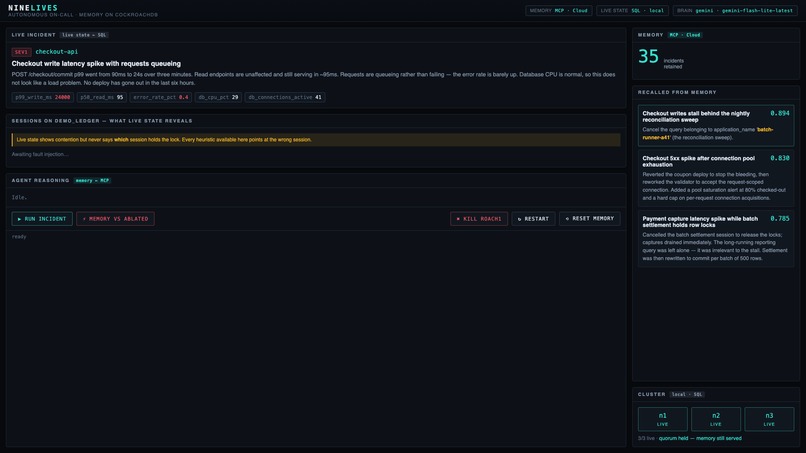Select cluster node n3
The image size is (806, 453).
(x=769, y=419)
